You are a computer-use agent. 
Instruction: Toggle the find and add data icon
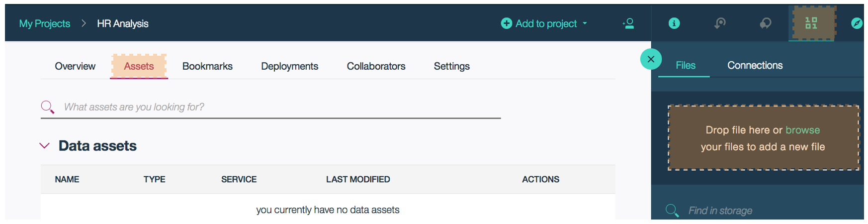[811, 23]
